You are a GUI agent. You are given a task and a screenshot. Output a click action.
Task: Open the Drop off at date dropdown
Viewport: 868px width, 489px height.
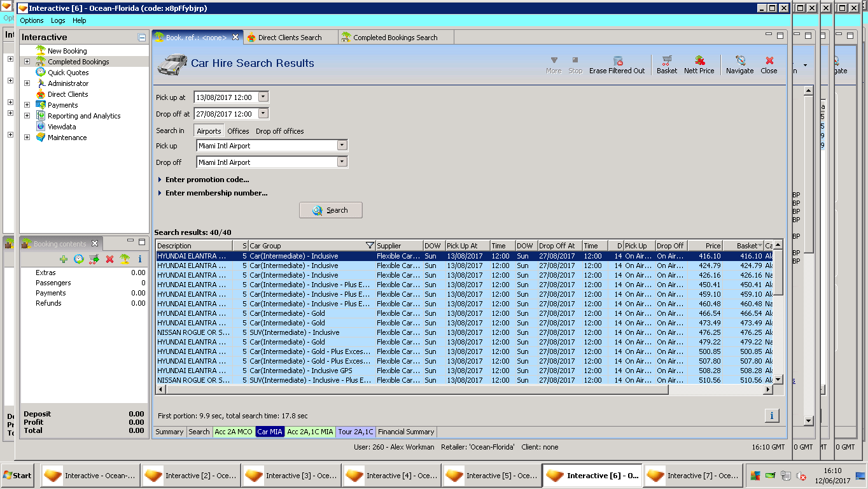click(263, 114)
